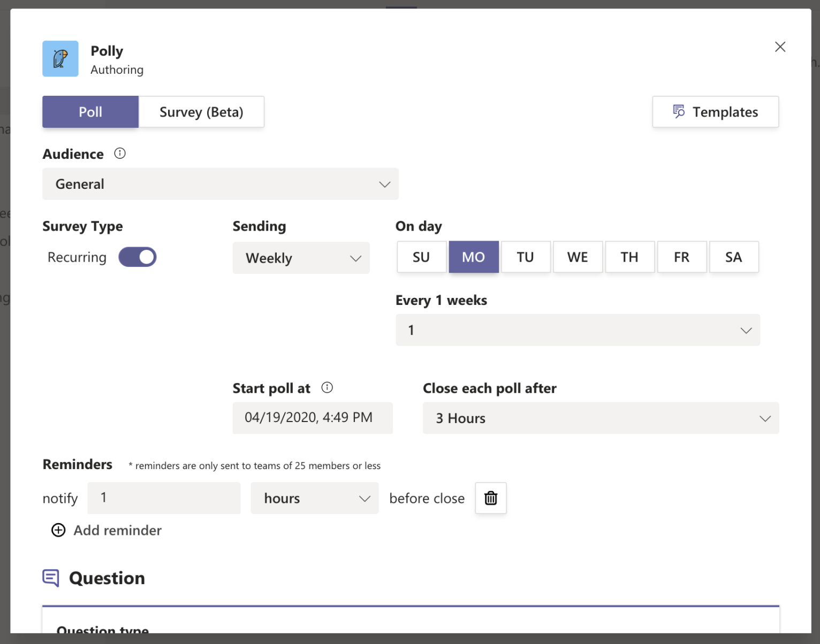
Task: Click the before close text
Action: point(427,499)
